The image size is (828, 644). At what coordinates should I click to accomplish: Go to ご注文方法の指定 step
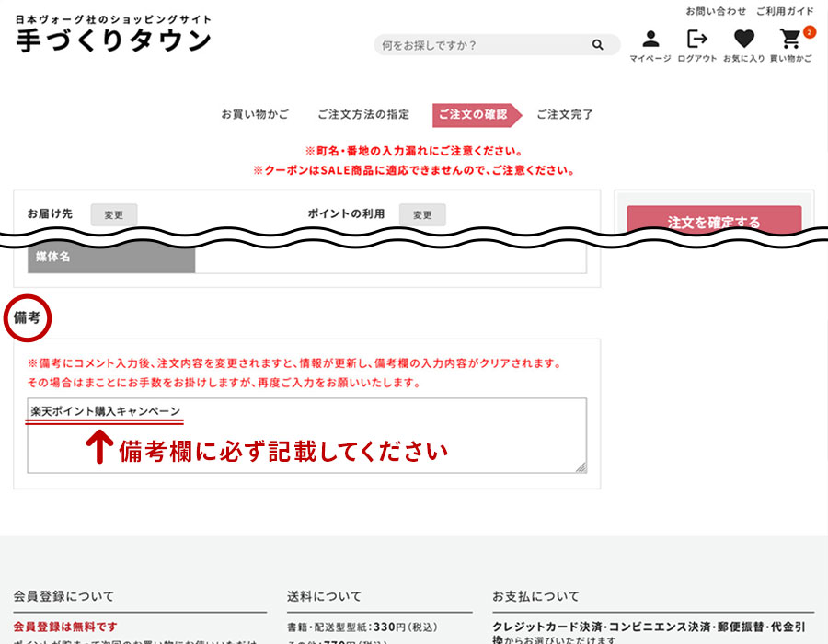pyautogui.click(x=363, y=115)
